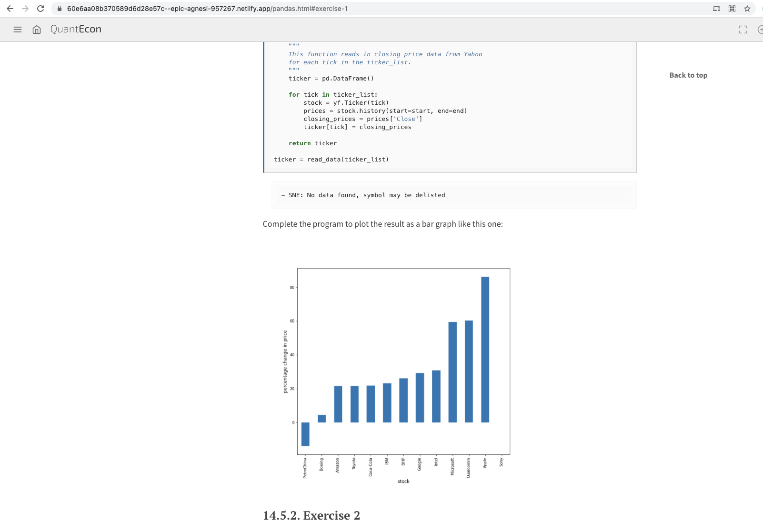Click the tallest Apple bar in the chart
Screen dimensions: 763x532
[x=485, y=350]
